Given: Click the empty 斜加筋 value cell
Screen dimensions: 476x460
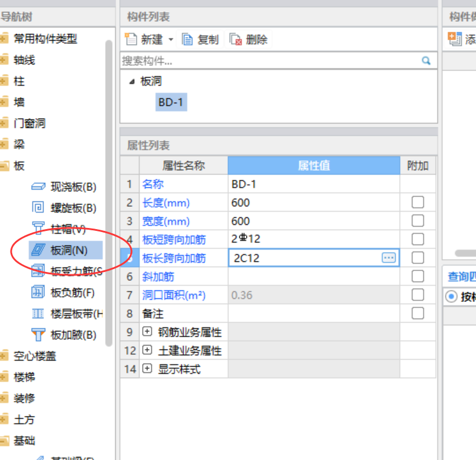Looking at the screenshot, I should click(x=313, y=276).
